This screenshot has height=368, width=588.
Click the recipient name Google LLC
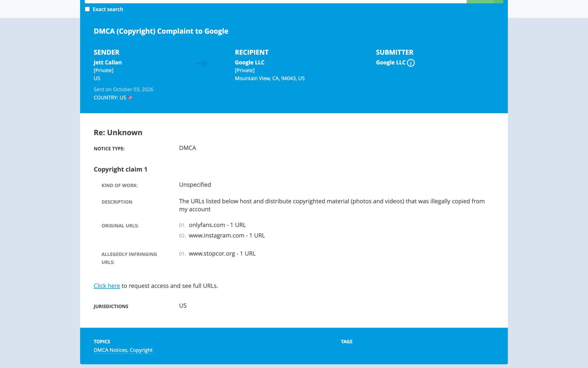(250, 62)
